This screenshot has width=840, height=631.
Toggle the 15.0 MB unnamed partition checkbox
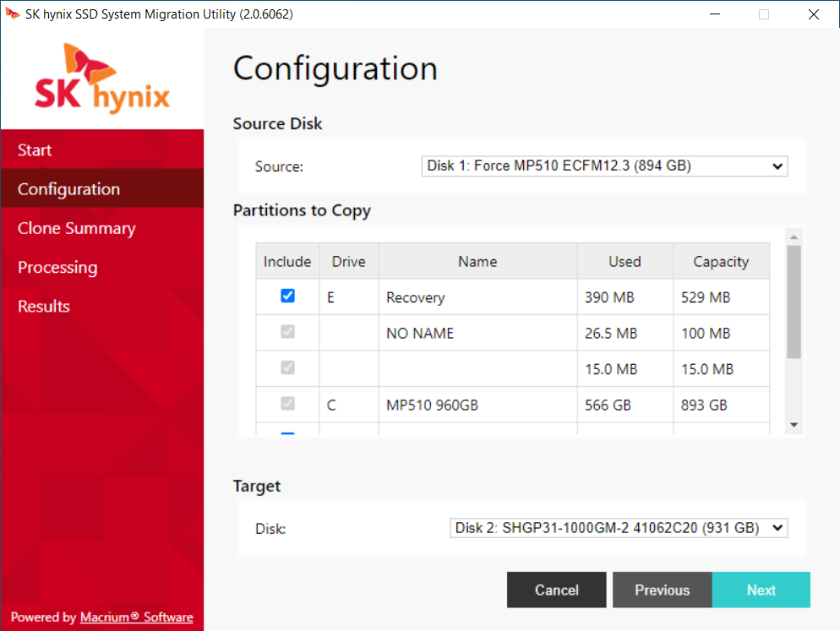coord(287,367)
